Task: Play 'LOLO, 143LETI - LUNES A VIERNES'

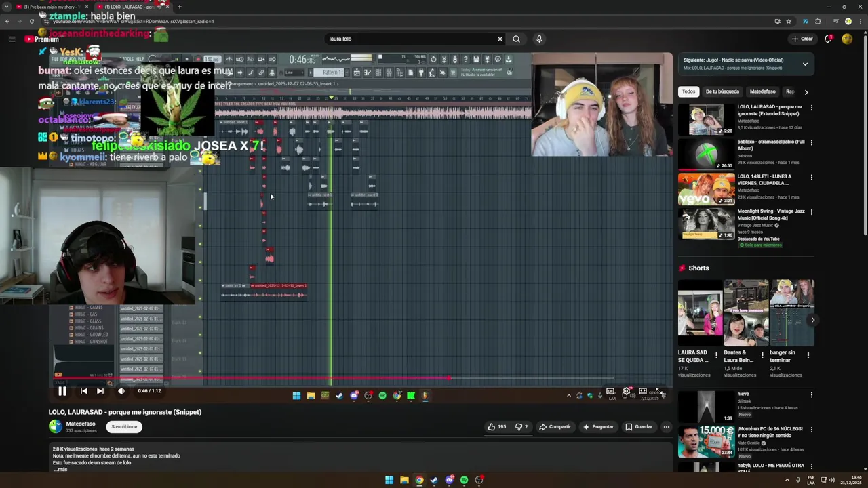Action: [x=706, y=189]
